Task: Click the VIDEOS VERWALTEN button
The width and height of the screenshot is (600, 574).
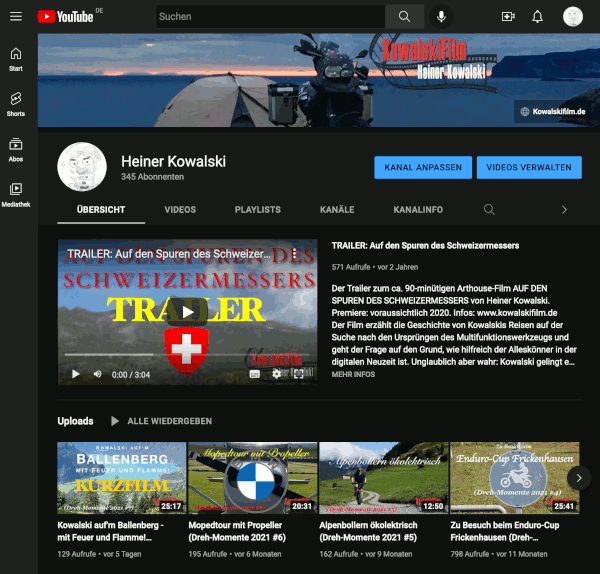Action: click(529, 167)
